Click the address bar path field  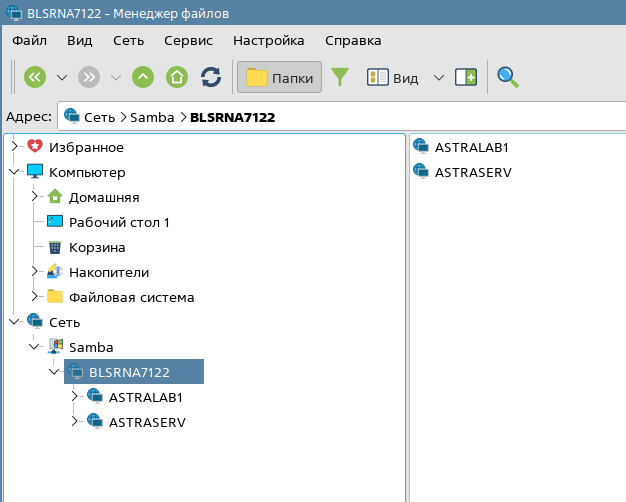(x=342, y=116)
